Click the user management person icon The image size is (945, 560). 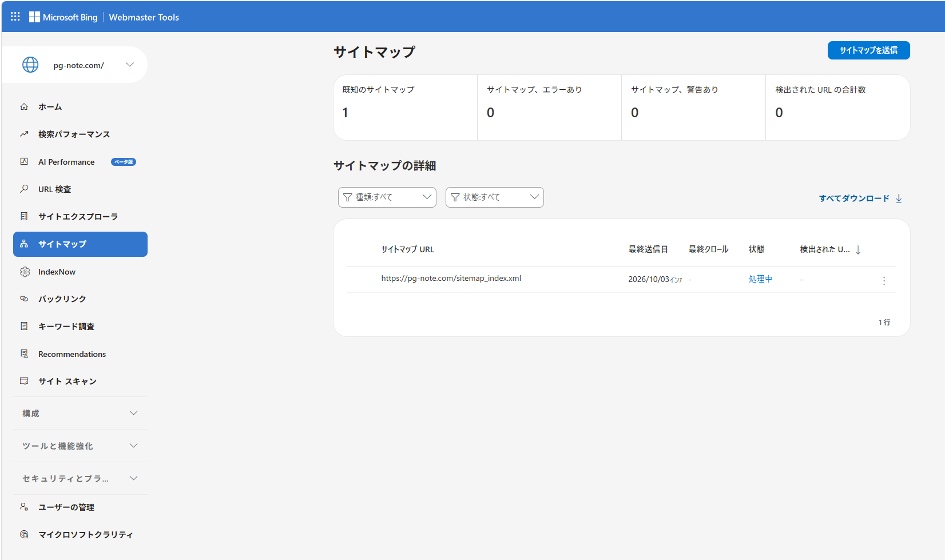(x=24, y=507)
